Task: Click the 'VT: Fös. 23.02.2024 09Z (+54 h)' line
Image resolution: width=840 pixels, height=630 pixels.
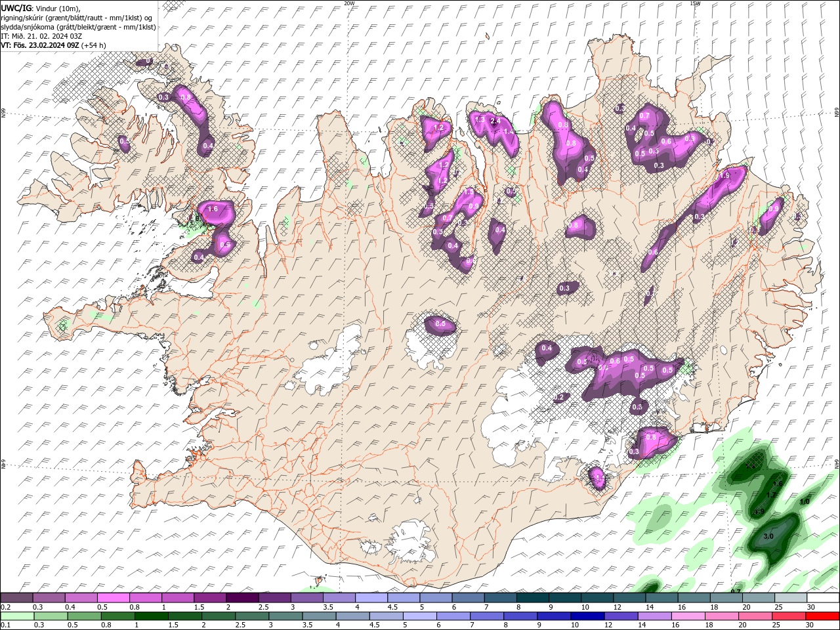Action: pos(54,45)
